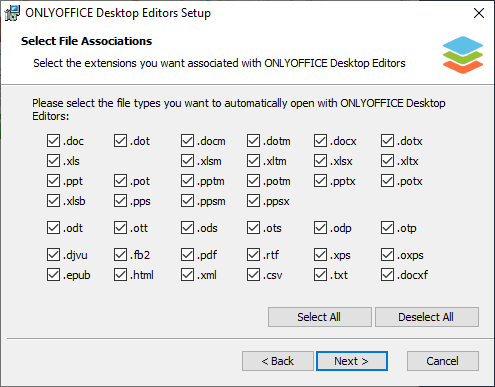The width and height of the screenshot is (495, 387).
Task: Toggle the .odt checkbox
Action: click(x=53, y=228)
